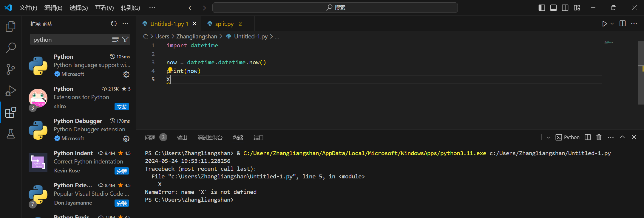Open the Search view in the activity bar

11,48
